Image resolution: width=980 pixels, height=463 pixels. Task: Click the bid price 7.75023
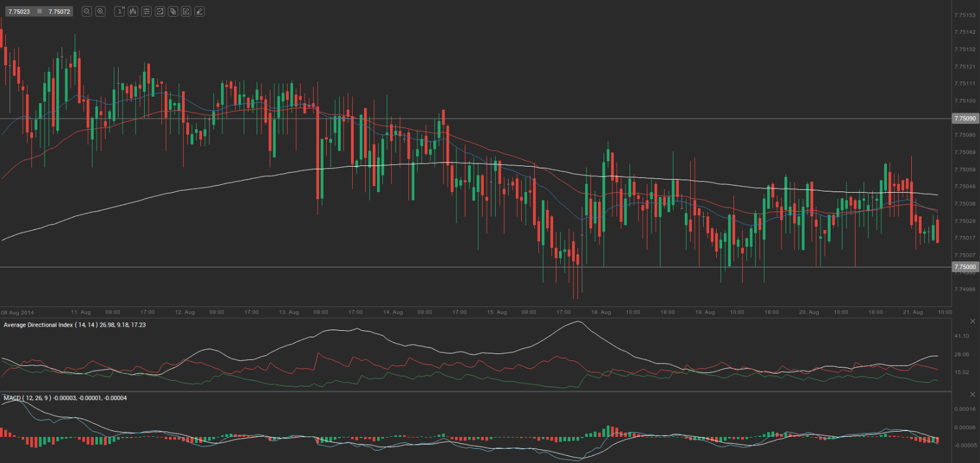click(x=19, y=11)
